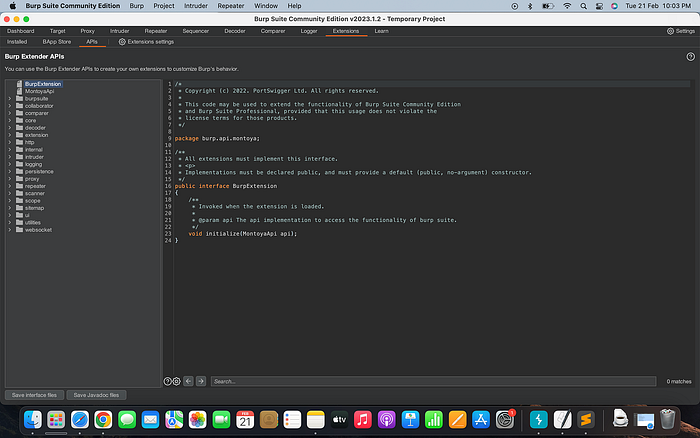Screen dimensions: 700x438
Task: Switch to the Proxy tab
Action: 88,31
